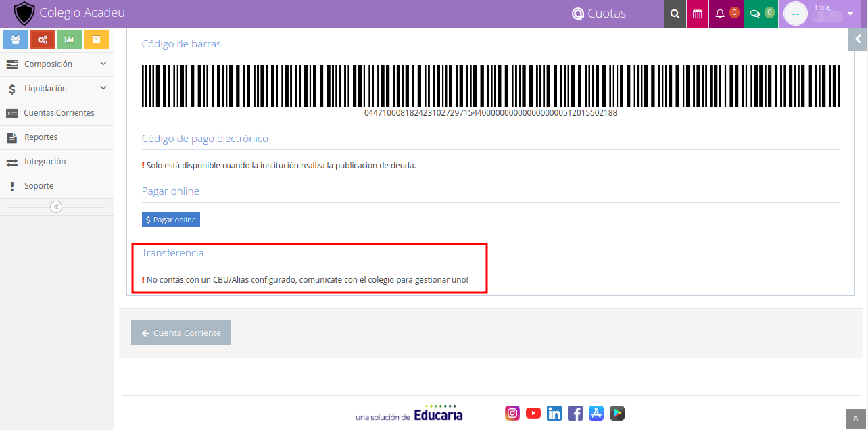Image resolution: width=868 pixels, height=430 pixels.
Task: Click the Google Play icon in footer
Action: [617, 413]
